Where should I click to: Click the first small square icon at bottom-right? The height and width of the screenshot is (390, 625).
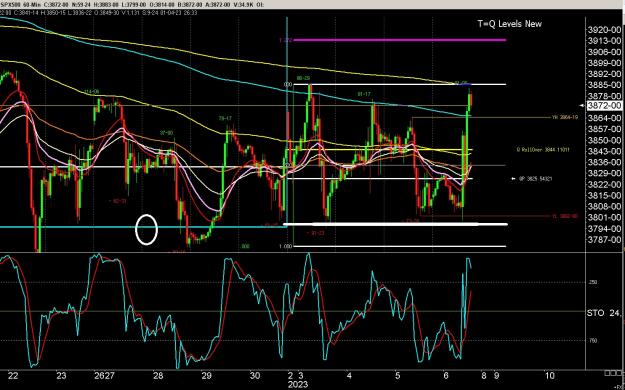tap(607, 373)
